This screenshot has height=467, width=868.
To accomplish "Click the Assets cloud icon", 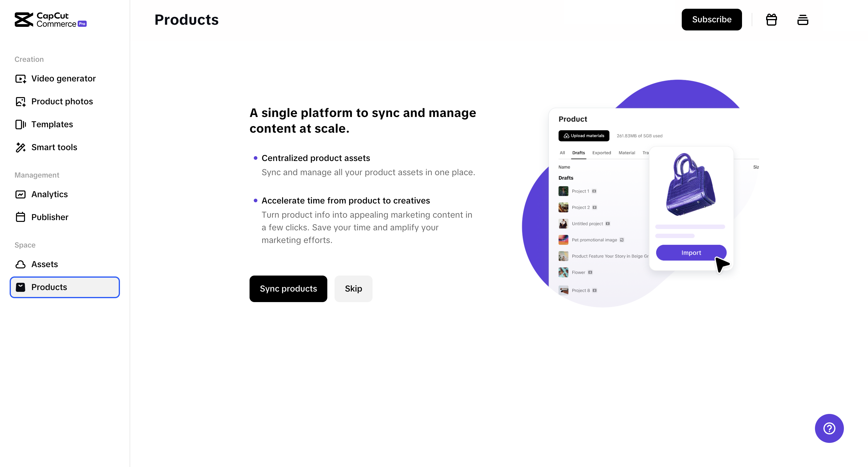I will [20, 264].
